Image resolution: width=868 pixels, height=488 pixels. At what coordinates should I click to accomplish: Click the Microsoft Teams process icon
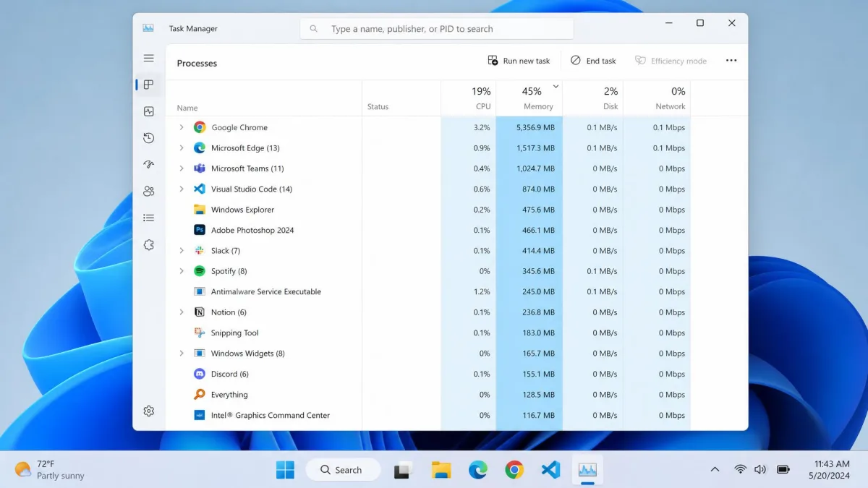tap(200, 168)
